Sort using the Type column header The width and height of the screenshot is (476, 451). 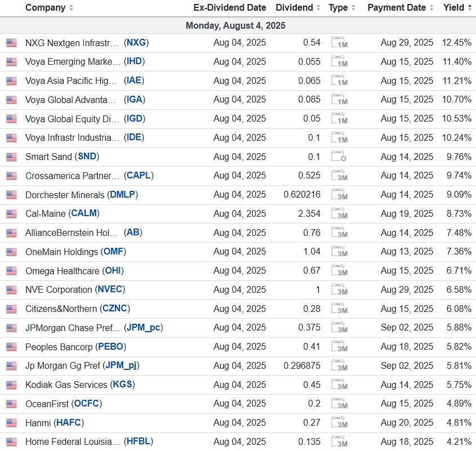342,8
